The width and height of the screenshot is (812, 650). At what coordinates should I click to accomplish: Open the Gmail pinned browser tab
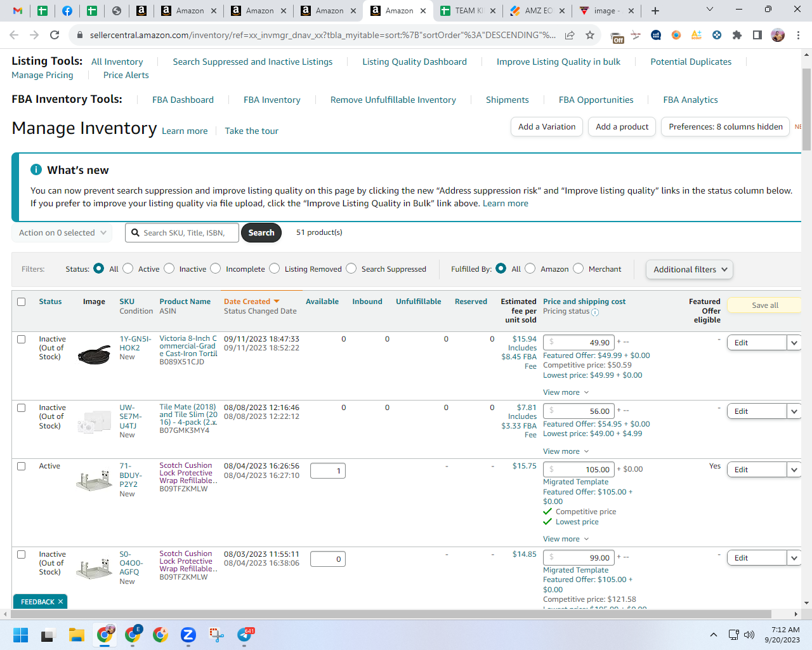(x=18, y=11)
